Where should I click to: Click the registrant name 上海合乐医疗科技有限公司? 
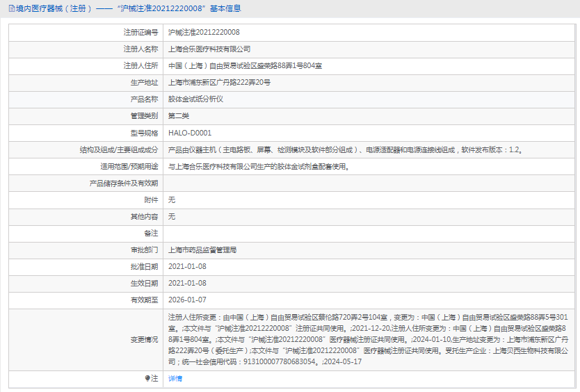[209, 49]
